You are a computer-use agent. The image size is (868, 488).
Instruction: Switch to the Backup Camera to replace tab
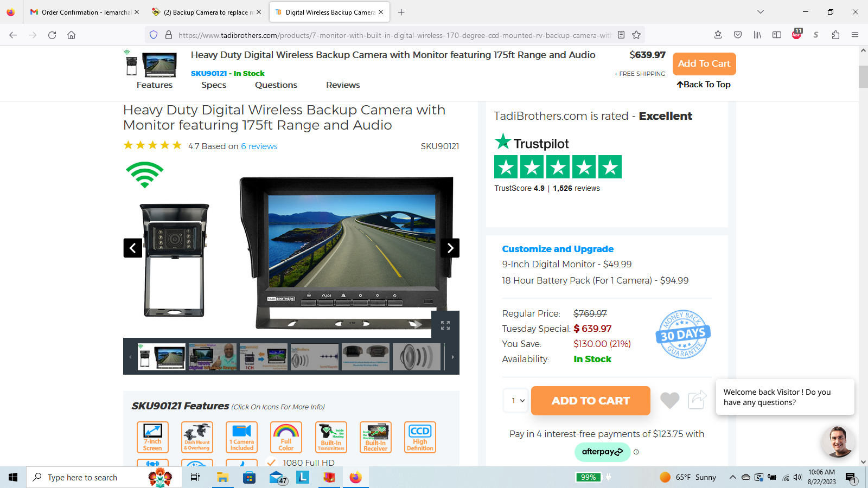pos(207,12)
